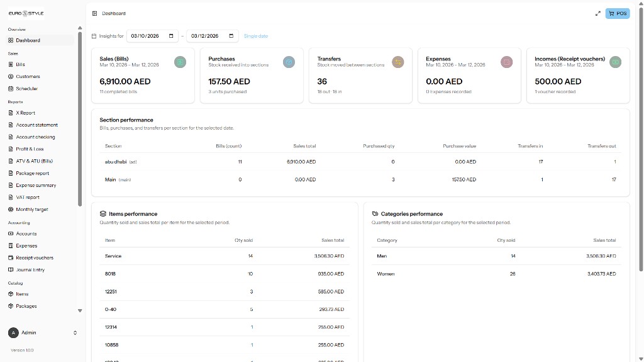Click the Bills (count) column header
Image resolution: width=644 pixels, height=362 pixels.
pyautogui.click(x=229, y=146)
